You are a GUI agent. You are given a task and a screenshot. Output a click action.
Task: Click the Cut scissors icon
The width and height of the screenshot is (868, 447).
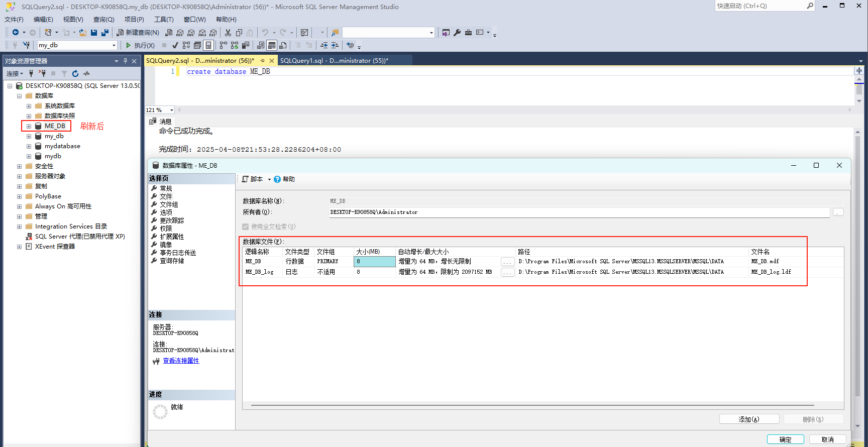click(x=228, y=32)
